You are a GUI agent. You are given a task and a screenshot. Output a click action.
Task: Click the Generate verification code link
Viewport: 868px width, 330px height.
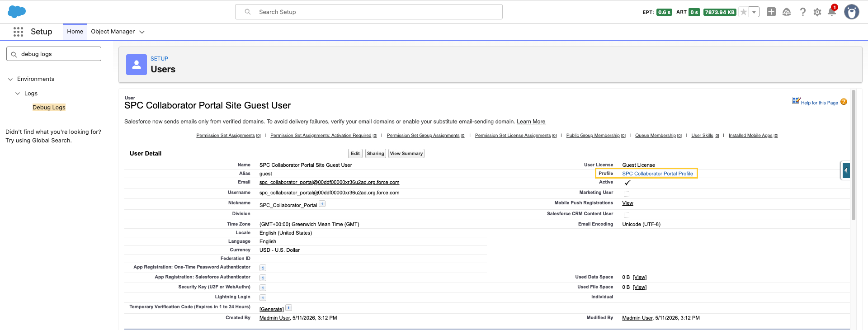click(271, 310)
